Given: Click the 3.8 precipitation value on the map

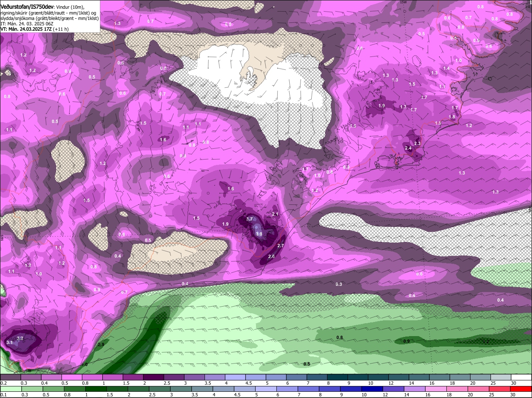Looking at the screenshot, I should point(259,234).
